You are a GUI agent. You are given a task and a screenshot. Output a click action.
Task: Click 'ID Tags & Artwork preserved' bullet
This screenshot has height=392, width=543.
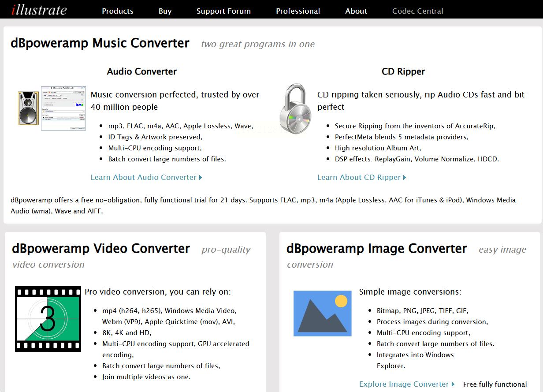(x=155, y=137)
